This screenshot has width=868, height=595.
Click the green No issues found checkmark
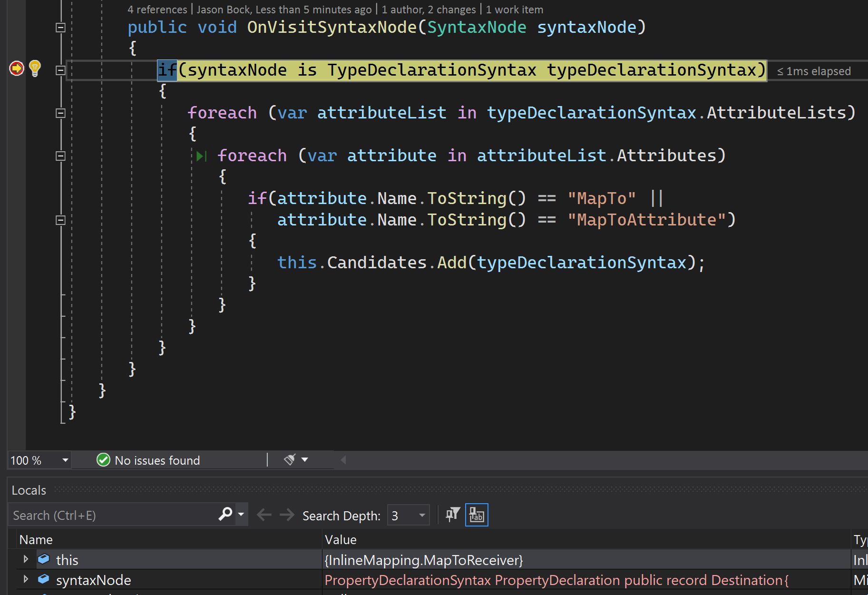coord(103,459)
